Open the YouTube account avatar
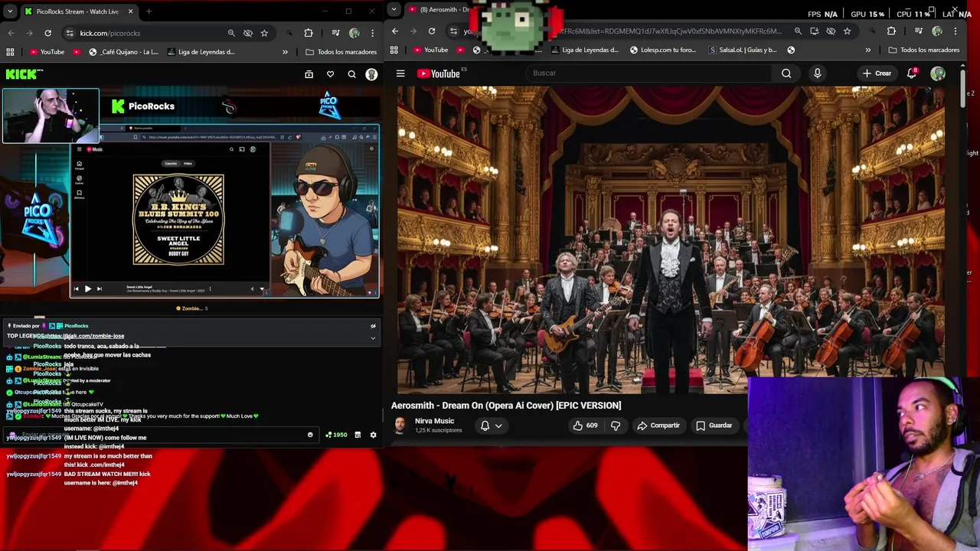The height and width of the screenshot is (551, 980). (x=938, y=73)
